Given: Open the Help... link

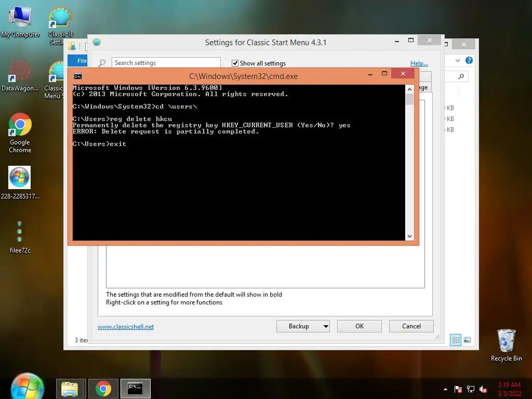Looking at the screenshot, I should click(419, 63).
